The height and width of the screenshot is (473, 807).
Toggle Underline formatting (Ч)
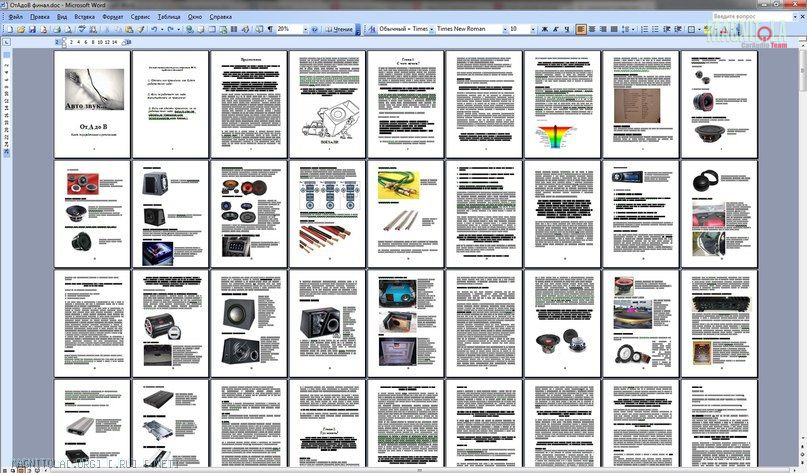[568, 29]
